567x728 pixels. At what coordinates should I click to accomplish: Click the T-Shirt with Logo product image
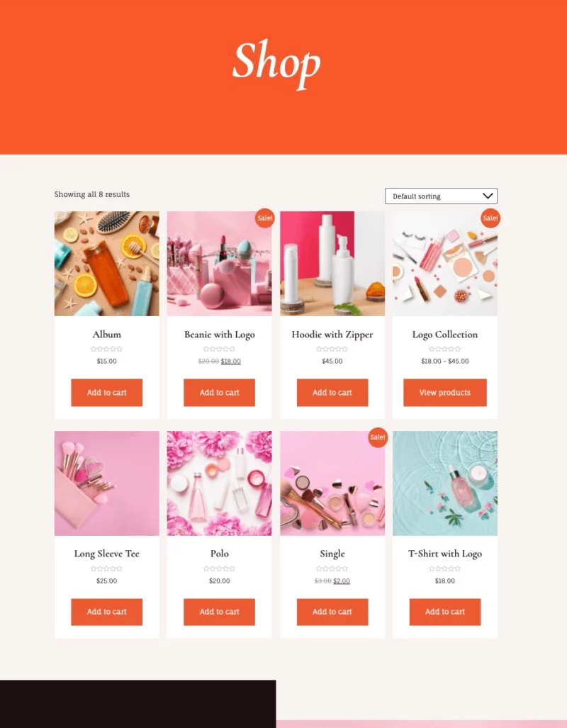coord(445,483)
